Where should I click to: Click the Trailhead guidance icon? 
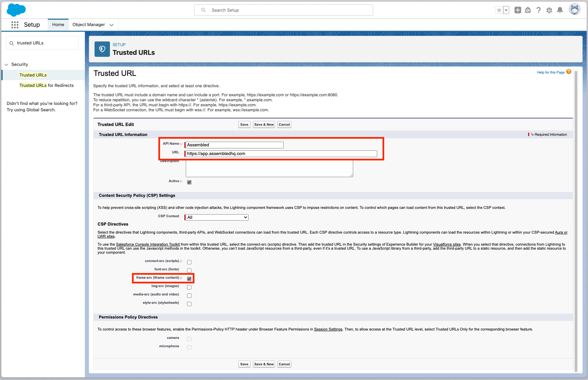click(528, 10)
